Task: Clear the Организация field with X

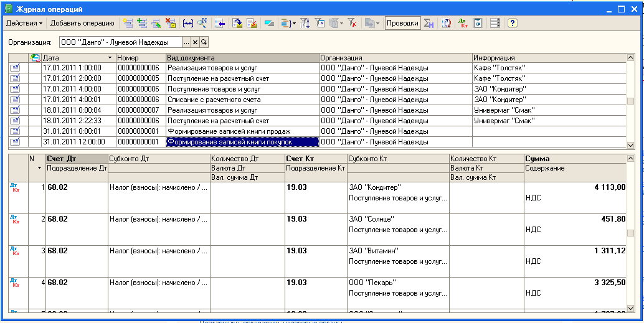Action: pyautogui.click(x=195, y=42)
